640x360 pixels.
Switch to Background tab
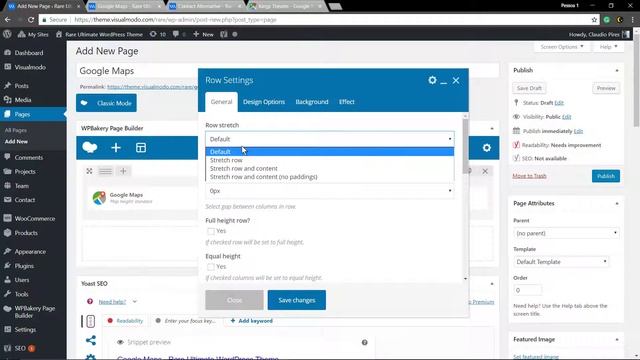click(312, 102)
